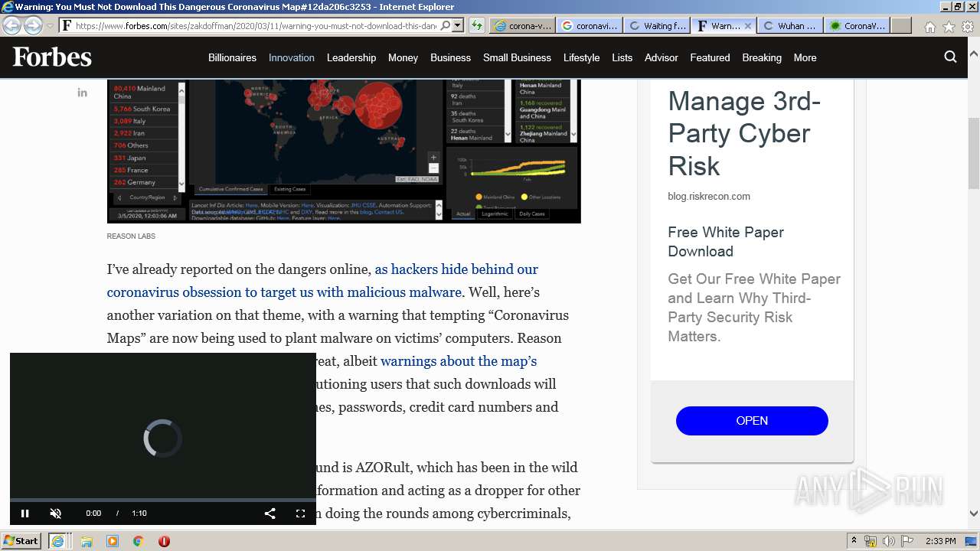Click the network tray icon

tap(871, 541)
